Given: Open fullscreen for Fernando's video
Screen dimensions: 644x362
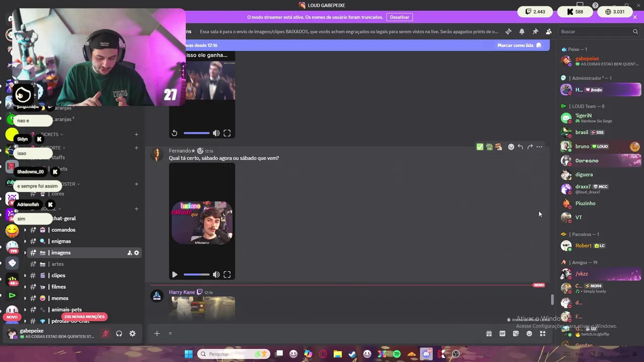Looking at the screenshot, I should tap(227, 275).
